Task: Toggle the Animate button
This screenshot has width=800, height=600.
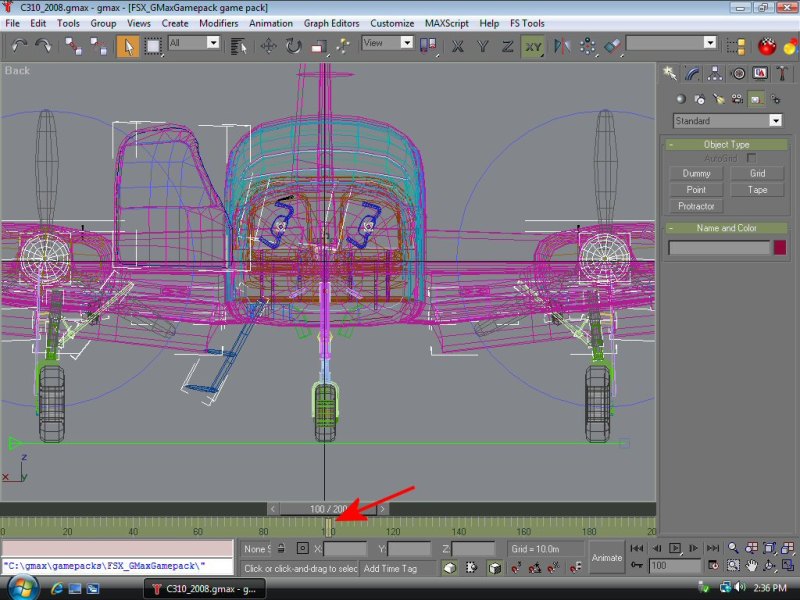Action: (x=606, y=557)
